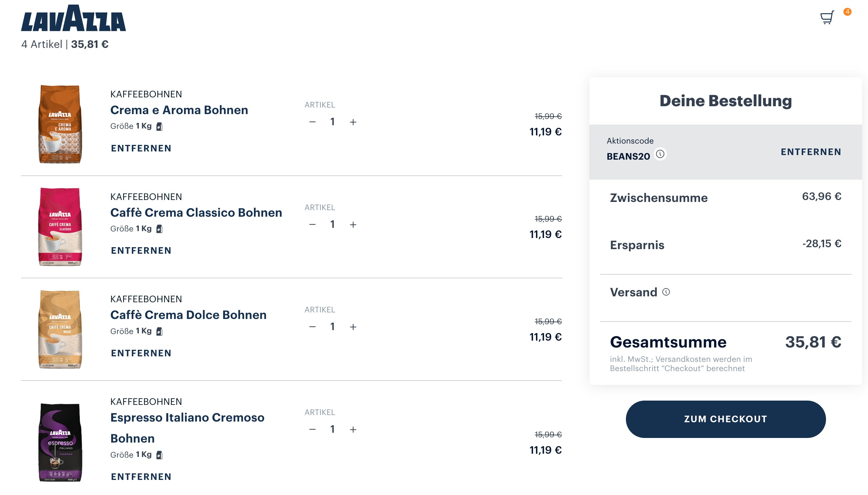Increase quantity of Caffè Crema Dolce Bohnen
Viewport: 868px width, 495px height.
click(x=353, y=327)
